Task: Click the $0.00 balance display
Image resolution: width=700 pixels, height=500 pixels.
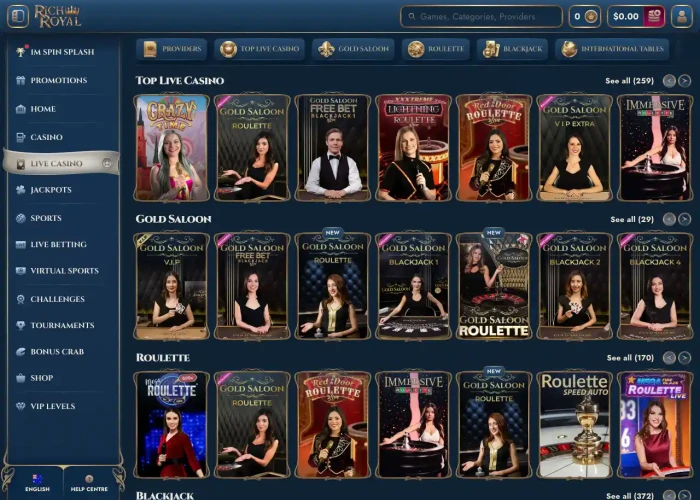Action: (625, 17)
